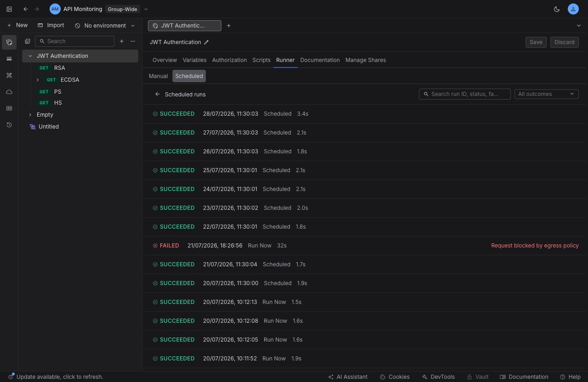Open the cloud icon in left rail
588x382 pixels.
click(9, 92)
